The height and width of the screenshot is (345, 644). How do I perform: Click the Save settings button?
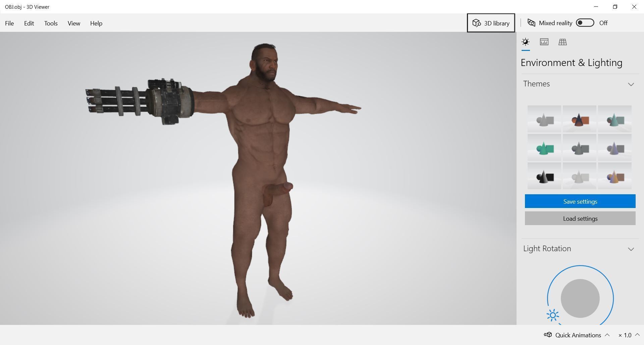[580, 201]
